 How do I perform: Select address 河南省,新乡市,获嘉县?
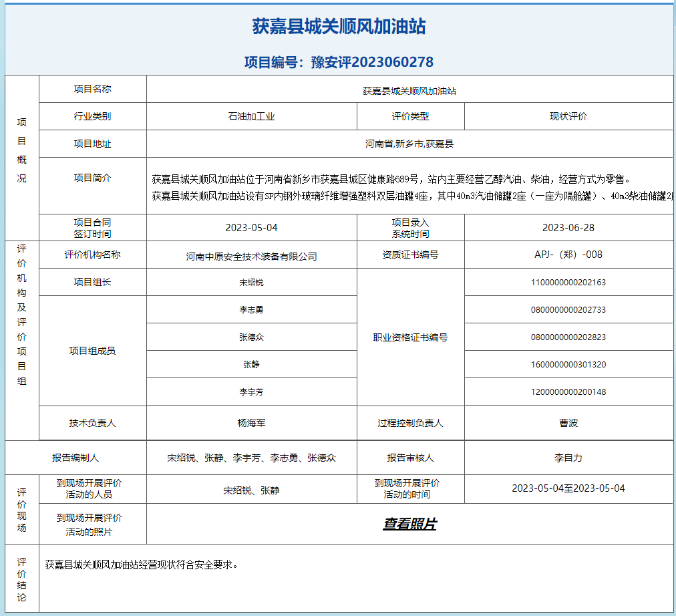coord(409,144)
